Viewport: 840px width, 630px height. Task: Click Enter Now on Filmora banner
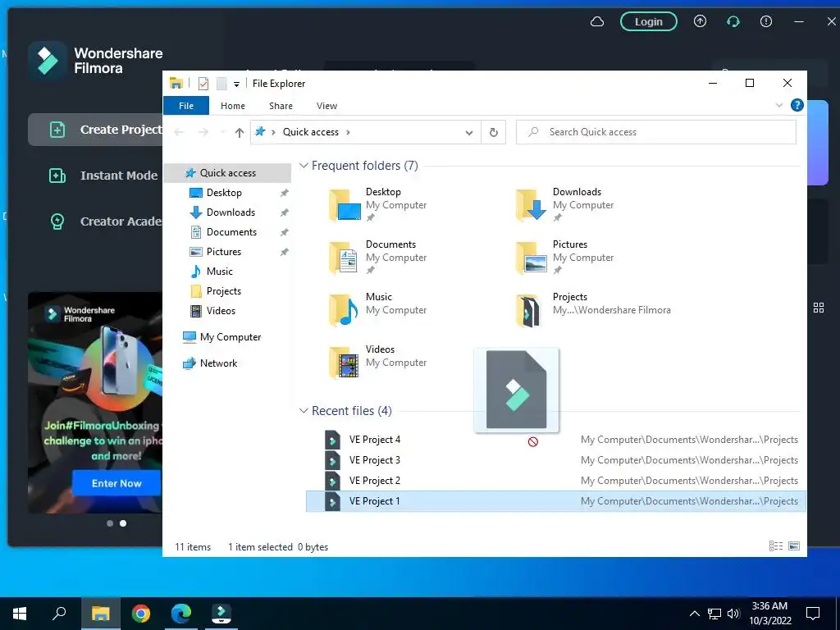(116, 483)
